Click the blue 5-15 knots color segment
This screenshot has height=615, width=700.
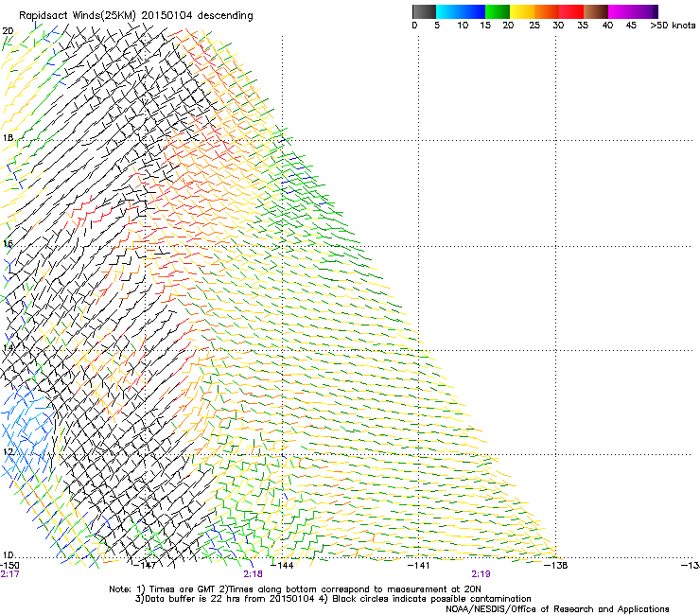coord(461,11)
